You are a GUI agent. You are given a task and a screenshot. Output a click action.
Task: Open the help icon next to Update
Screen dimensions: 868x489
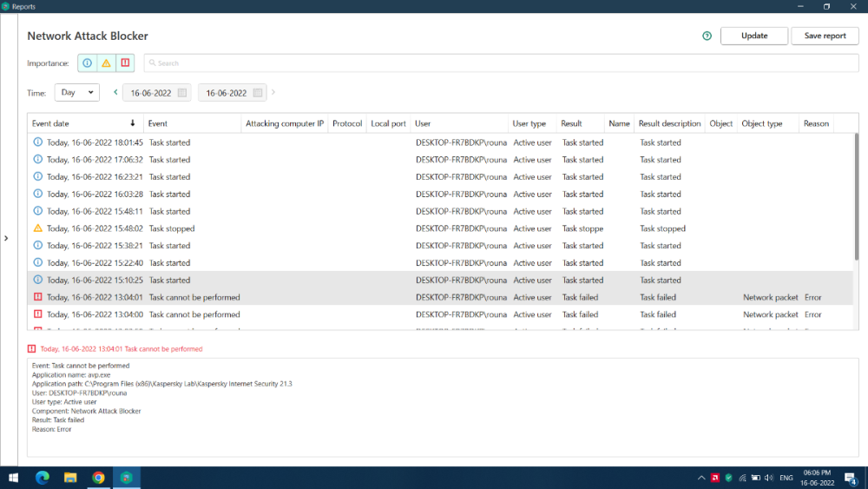point(707,36)
